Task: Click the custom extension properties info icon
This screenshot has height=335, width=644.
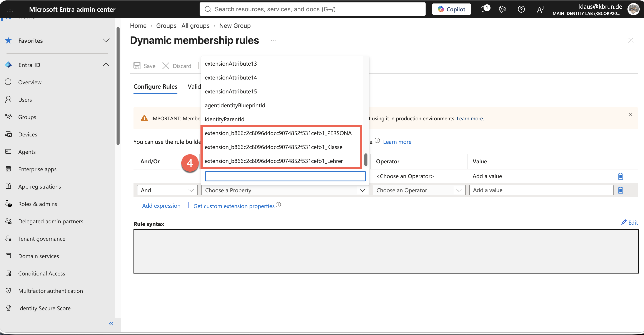Action: click(x=278, y=205)
